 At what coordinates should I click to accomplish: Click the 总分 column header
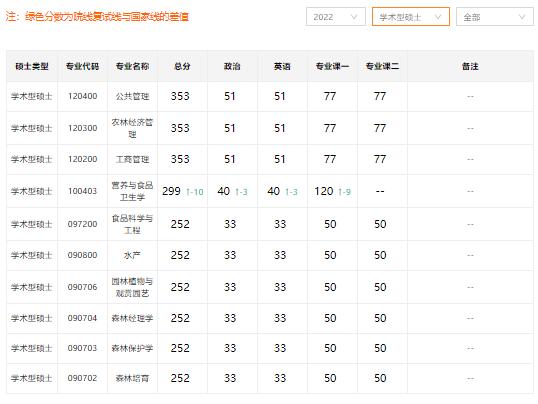pyautogui.click(x=182, y=66)
